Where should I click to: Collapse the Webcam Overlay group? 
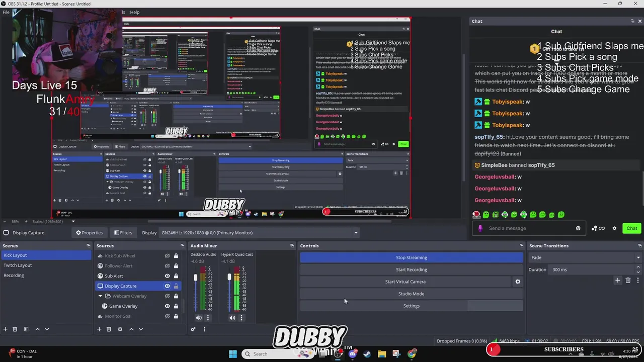(100, 296)
